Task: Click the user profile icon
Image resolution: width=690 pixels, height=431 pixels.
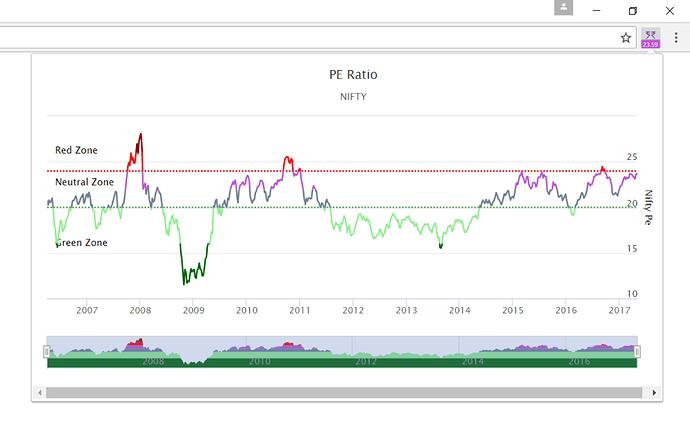Action: tap(563, 7)
